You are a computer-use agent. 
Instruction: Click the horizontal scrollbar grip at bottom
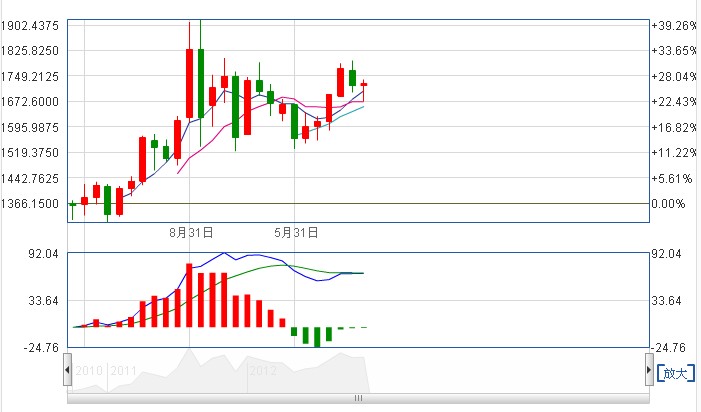click(356, 398)
